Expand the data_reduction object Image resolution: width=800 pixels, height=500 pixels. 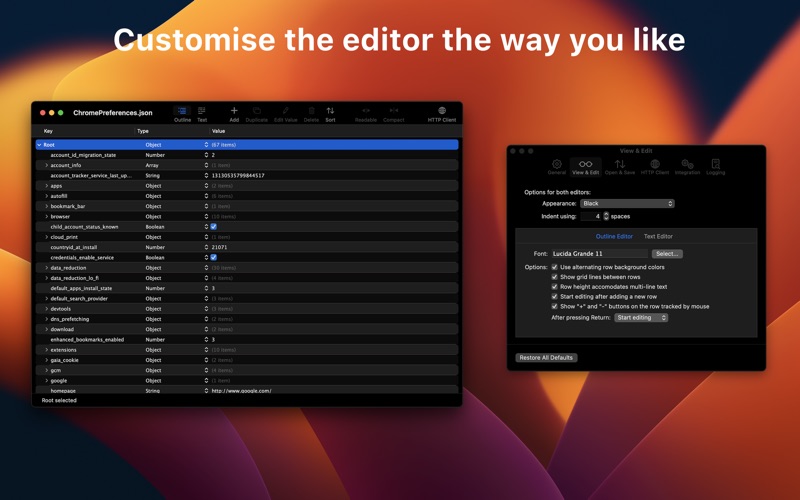pyautogui.click(x=46, y=268)
